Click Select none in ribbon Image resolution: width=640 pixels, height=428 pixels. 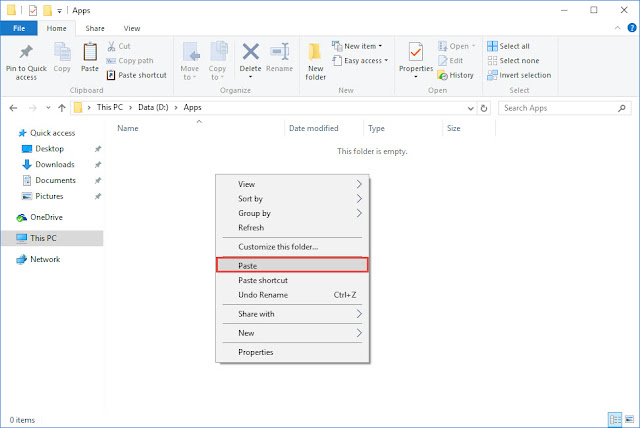513,61
